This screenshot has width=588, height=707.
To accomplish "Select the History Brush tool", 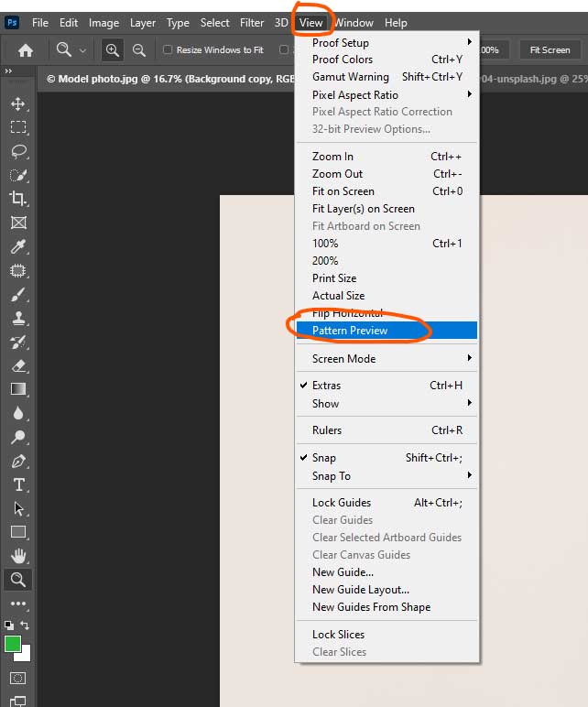I will (x=18, y=343).
